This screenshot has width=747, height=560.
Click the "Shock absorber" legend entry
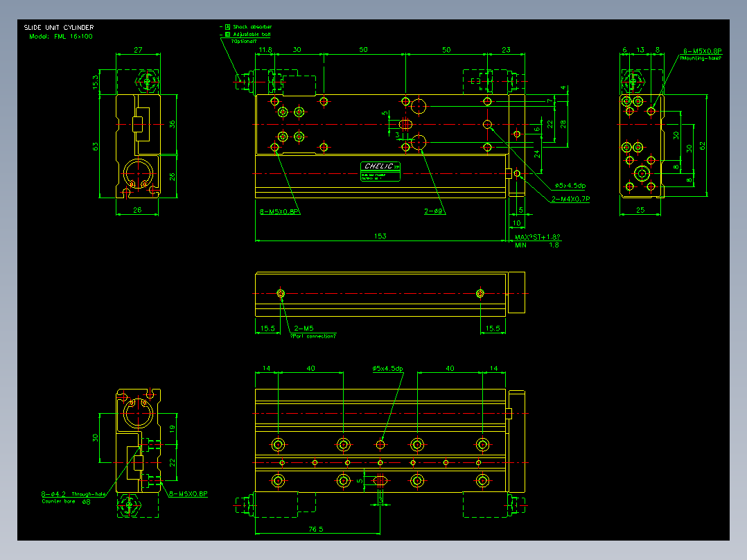pos(252,27)
